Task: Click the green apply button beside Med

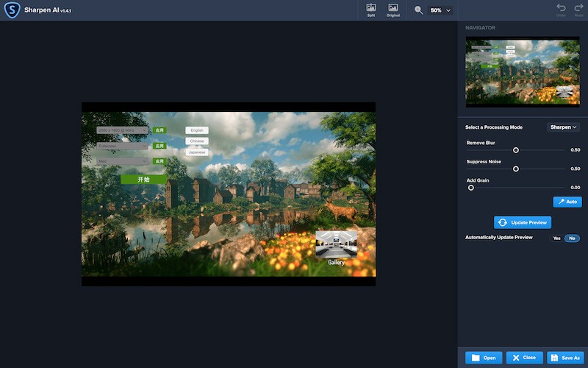Action: (159, 161)
